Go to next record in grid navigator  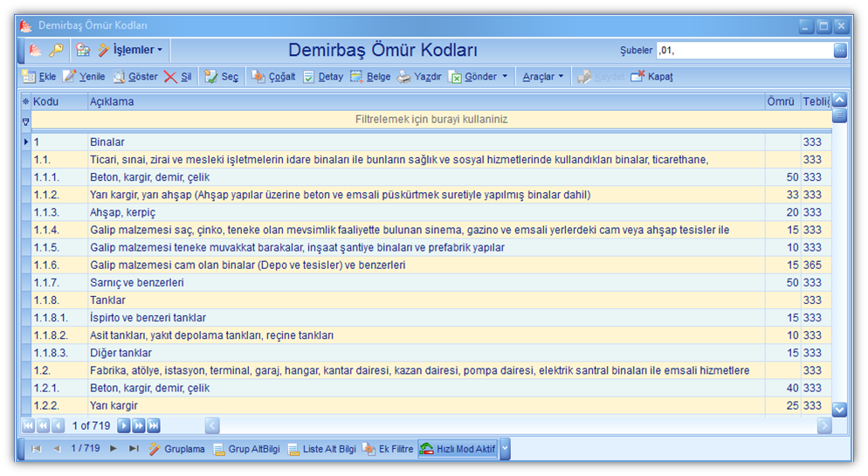click(123, 425)
